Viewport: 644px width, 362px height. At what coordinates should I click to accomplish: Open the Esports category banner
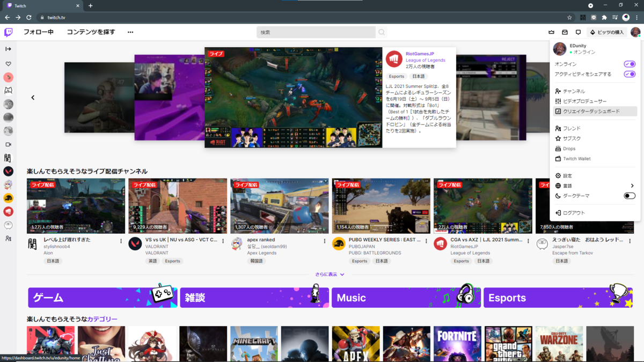558,298
